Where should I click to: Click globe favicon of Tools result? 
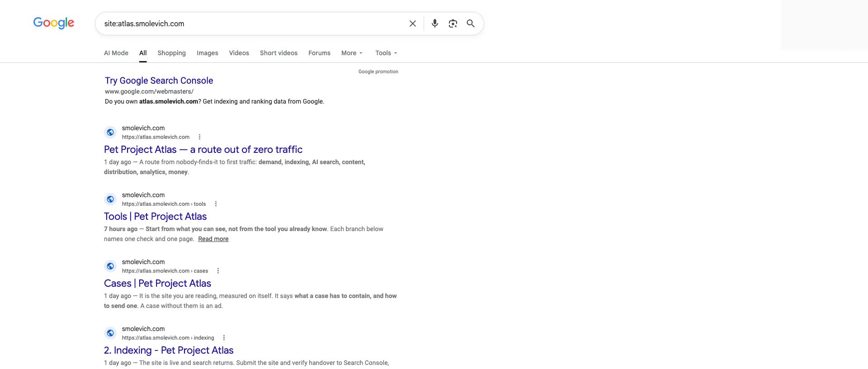110,199
